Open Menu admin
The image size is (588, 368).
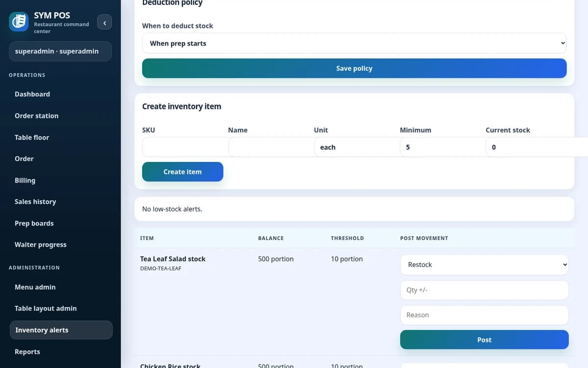pos(35,287)
